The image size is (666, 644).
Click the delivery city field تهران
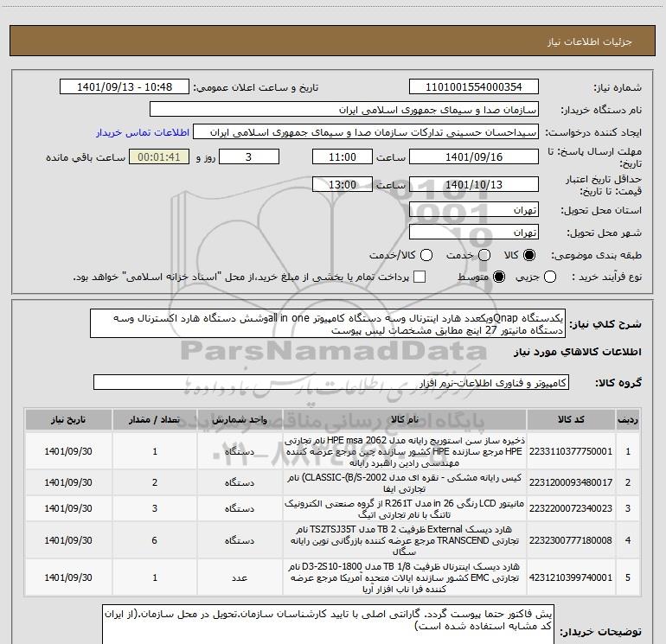474,233
